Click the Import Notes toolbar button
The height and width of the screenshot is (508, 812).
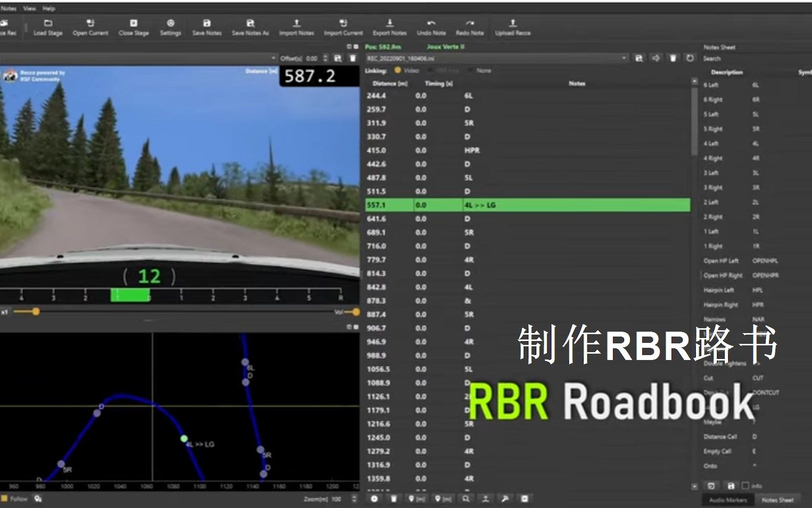[296, 28]
